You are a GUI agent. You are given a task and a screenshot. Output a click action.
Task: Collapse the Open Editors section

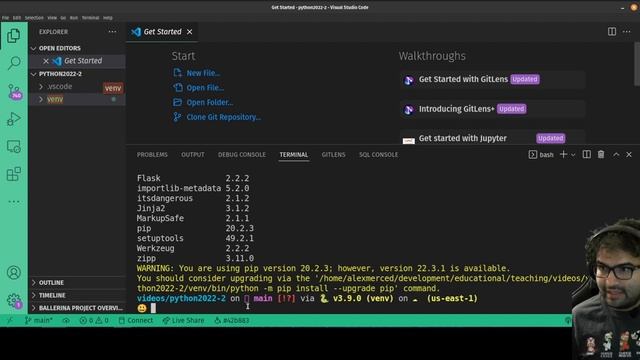coord(77,48)
